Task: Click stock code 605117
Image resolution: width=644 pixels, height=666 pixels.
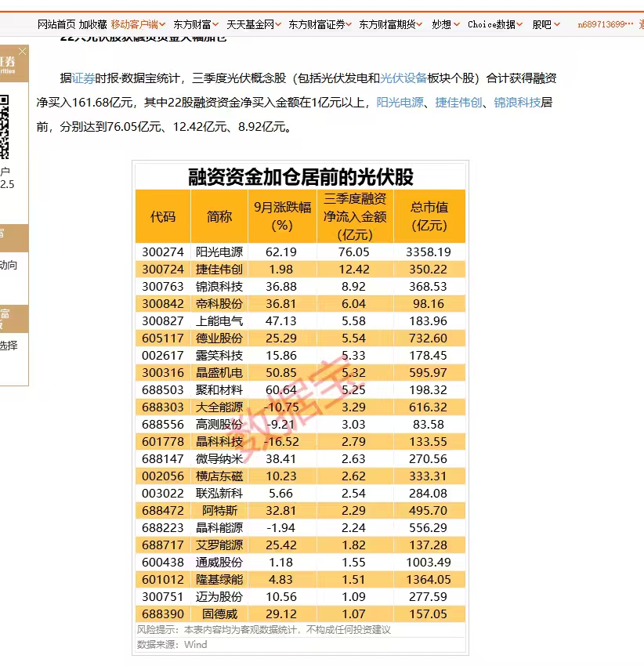Action: tap(163, 338)
